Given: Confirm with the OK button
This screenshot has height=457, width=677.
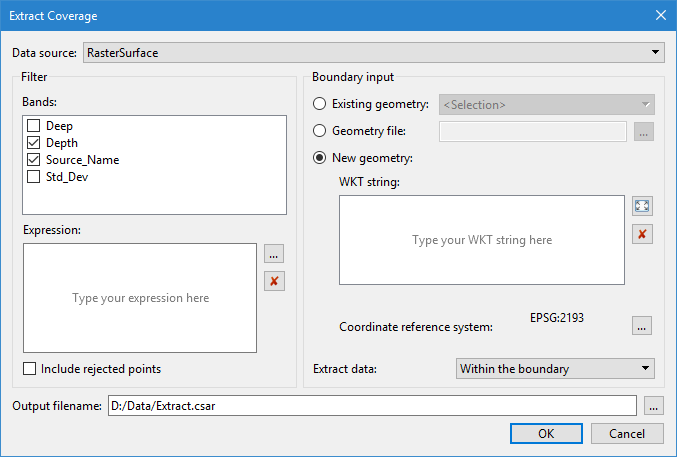Looking at the screenshot, I should click(x=546, y=434).
